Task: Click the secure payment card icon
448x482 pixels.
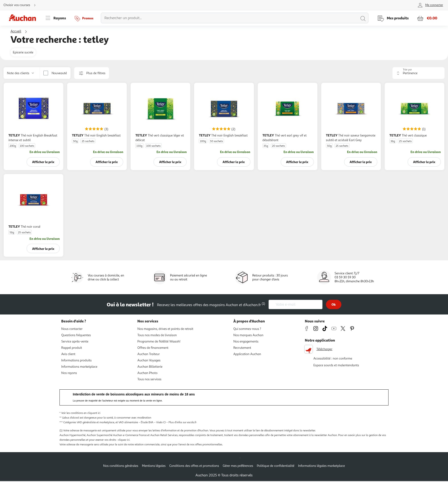Action: tap(160, 277)
